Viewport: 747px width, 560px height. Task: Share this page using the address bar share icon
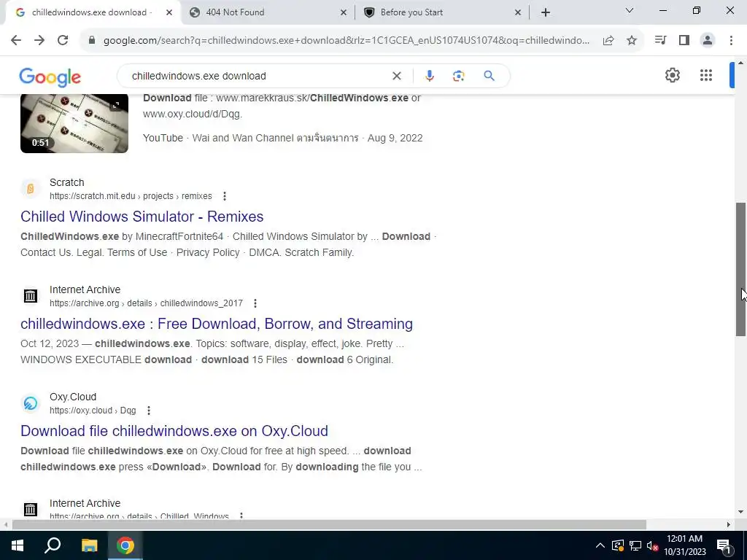point(608,41)
